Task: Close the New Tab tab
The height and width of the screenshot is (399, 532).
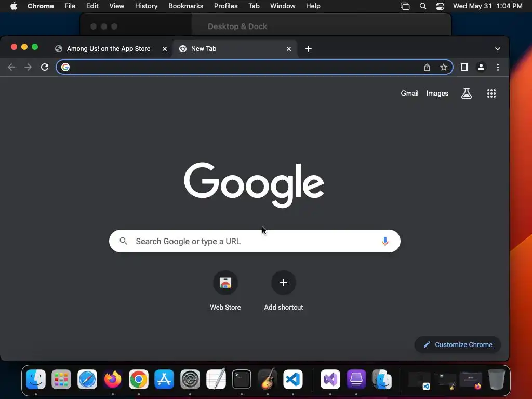Action: [289, 49]
